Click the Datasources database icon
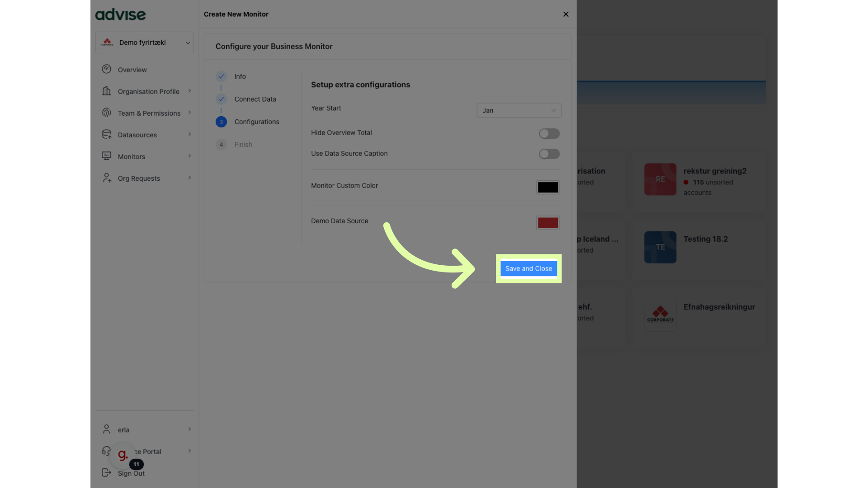 106,134
